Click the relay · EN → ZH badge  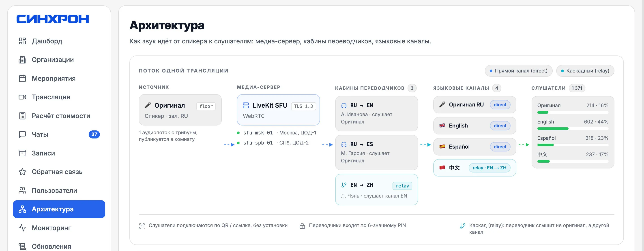(x=489, y=168)
